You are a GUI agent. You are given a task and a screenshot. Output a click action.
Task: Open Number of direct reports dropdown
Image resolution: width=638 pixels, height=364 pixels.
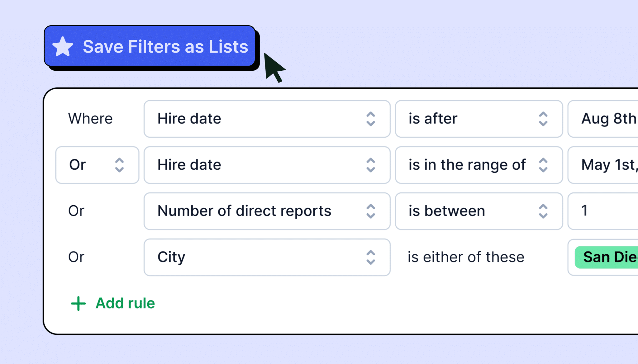(267, 211)
